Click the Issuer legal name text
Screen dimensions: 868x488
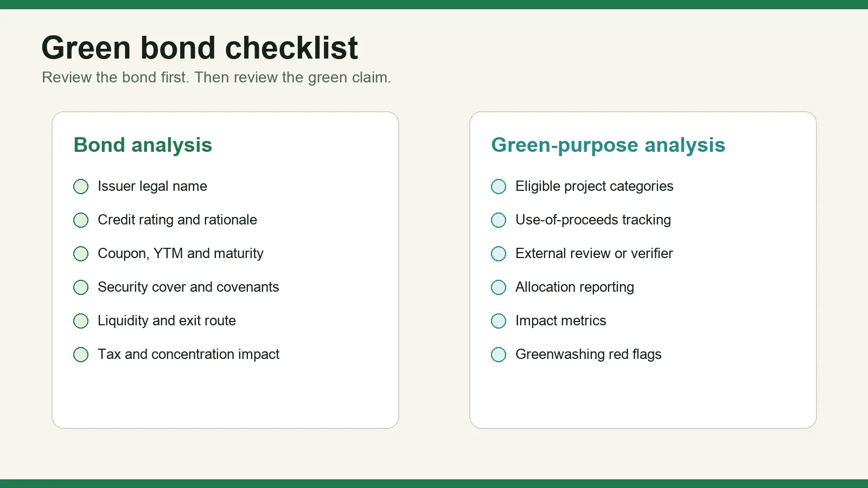click(152, 186)
